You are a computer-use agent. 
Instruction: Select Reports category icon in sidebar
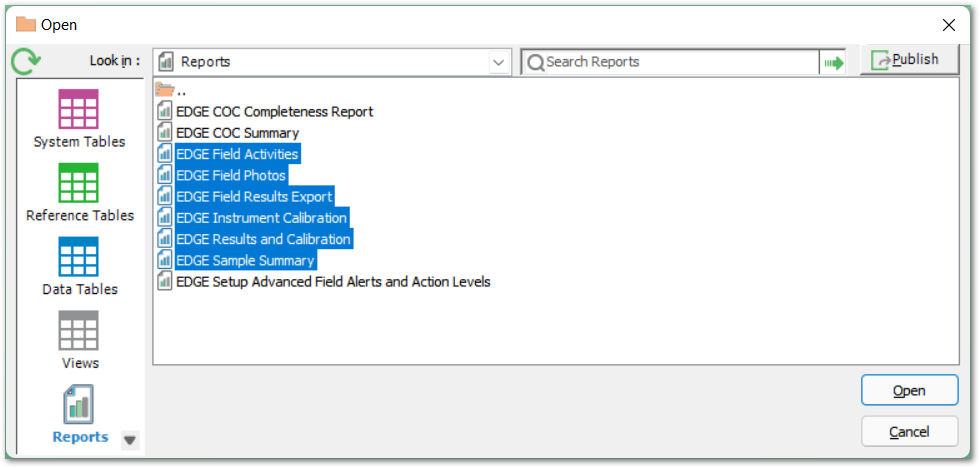78,404
